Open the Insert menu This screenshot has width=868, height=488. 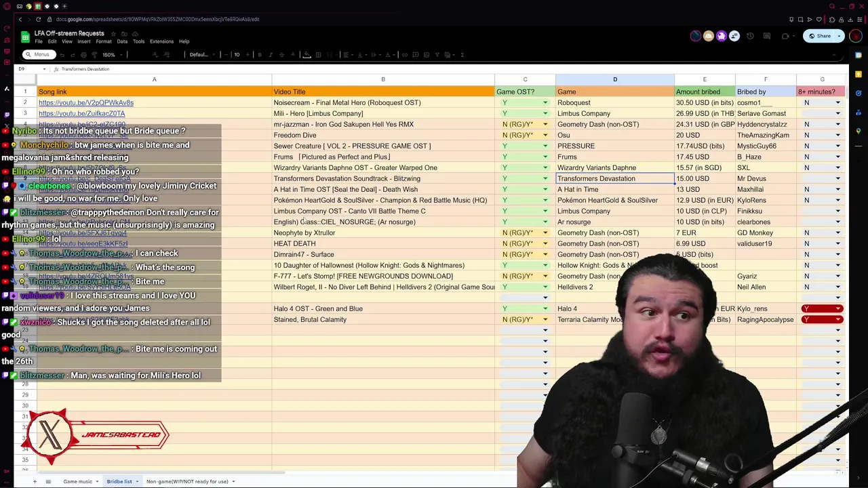point(84,41)
